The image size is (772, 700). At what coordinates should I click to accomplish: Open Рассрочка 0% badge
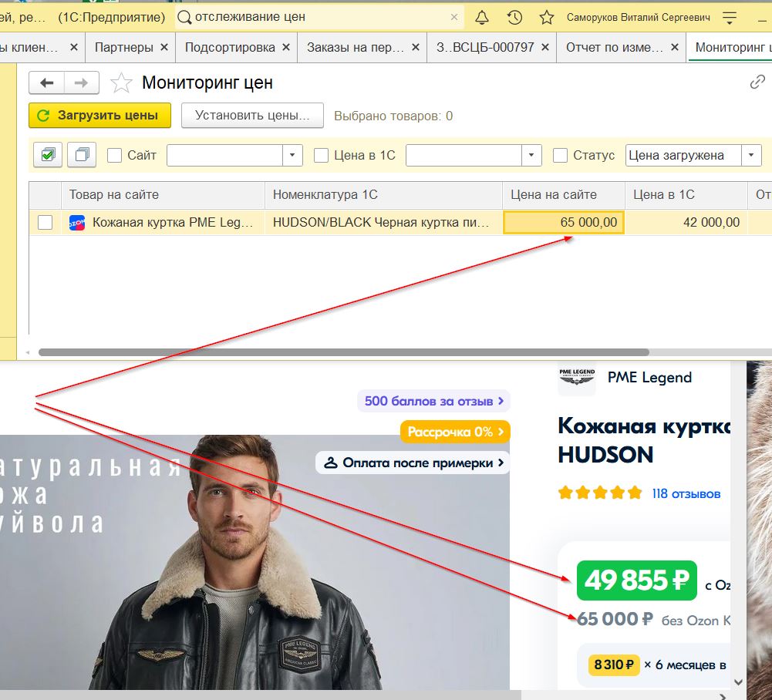(x=456, y=432)
